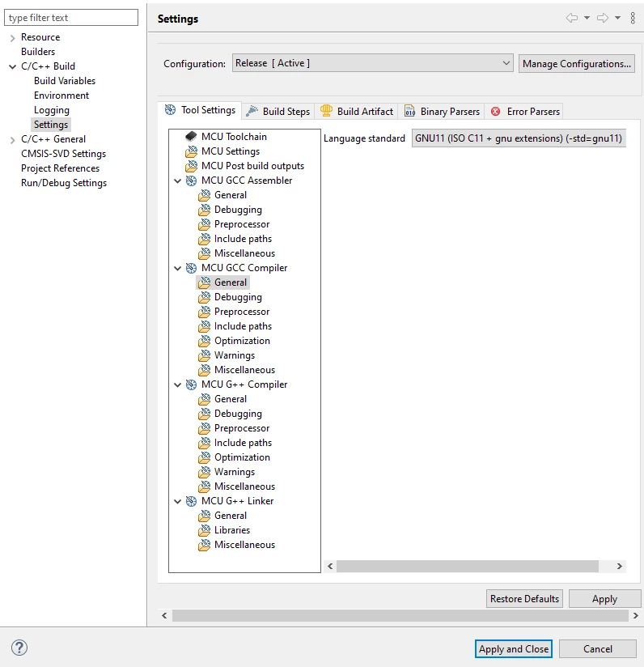Select General under MCU G++ Linker
Screen dimensions: 644x667
[231, 516]
